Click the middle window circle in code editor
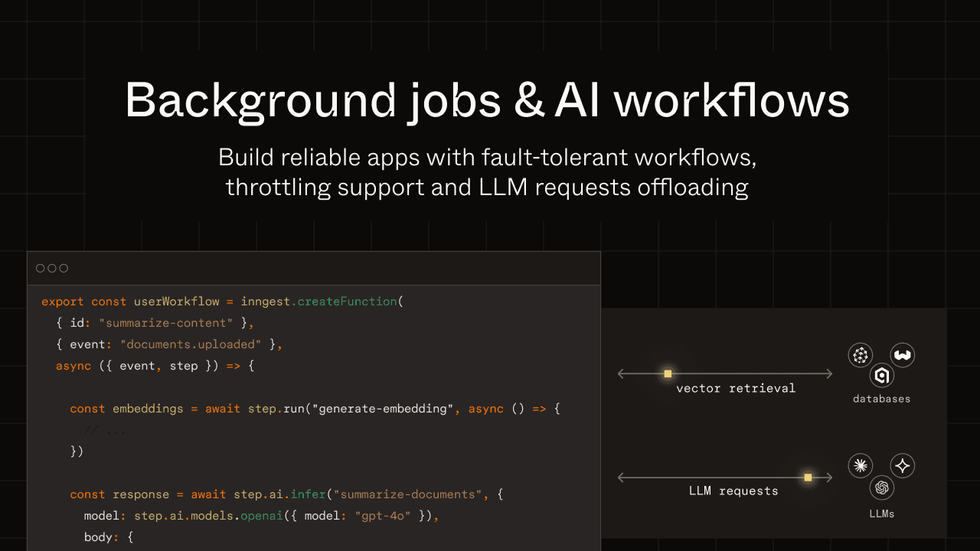 (52, 268)
